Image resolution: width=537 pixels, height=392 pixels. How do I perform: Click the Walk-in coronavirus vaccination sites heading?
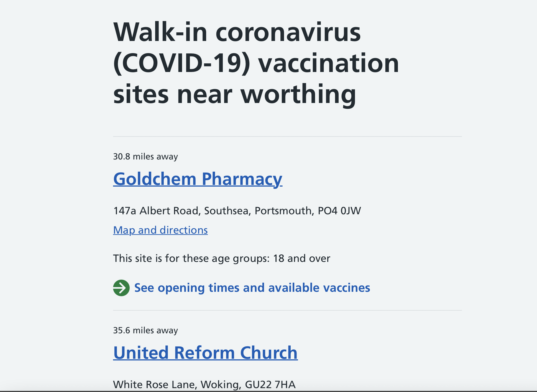pos(256,63)
